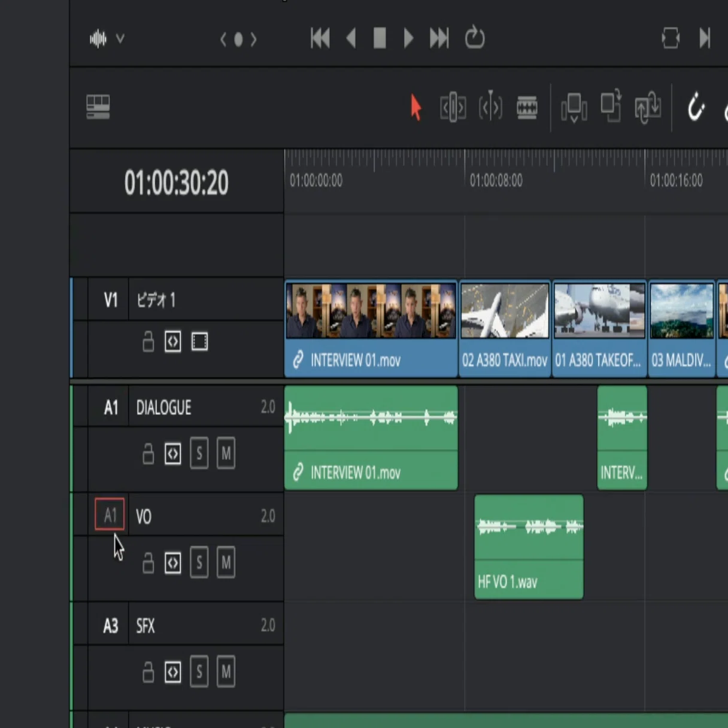The height and width of the screenshot is (728, 728).
Task: Lock the V1 video track
Action: click(x=148, y=342)
